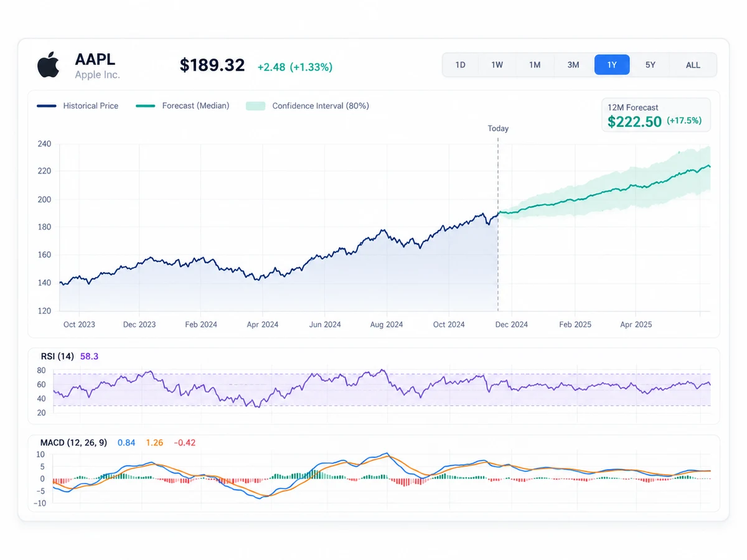Select the 1D time range
Image resolution: width=747 pixels, height=560 pixels.
pos(461,65)
